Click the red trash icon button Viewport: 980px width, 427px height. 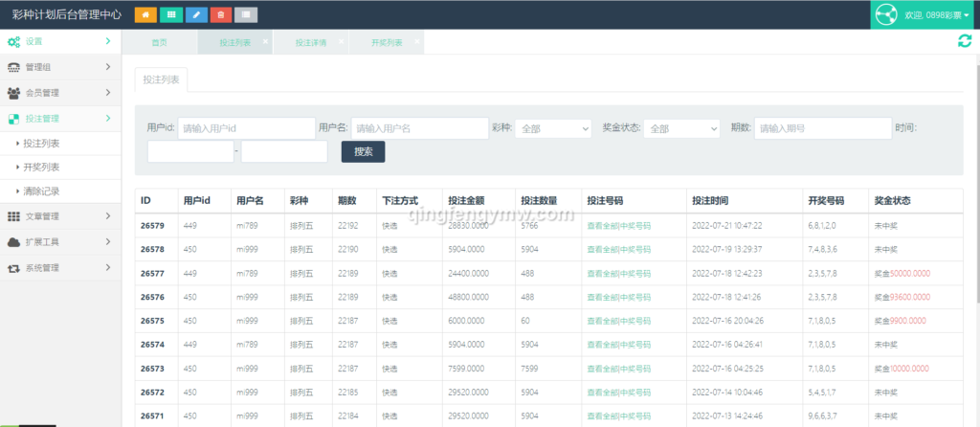(220, 14)
